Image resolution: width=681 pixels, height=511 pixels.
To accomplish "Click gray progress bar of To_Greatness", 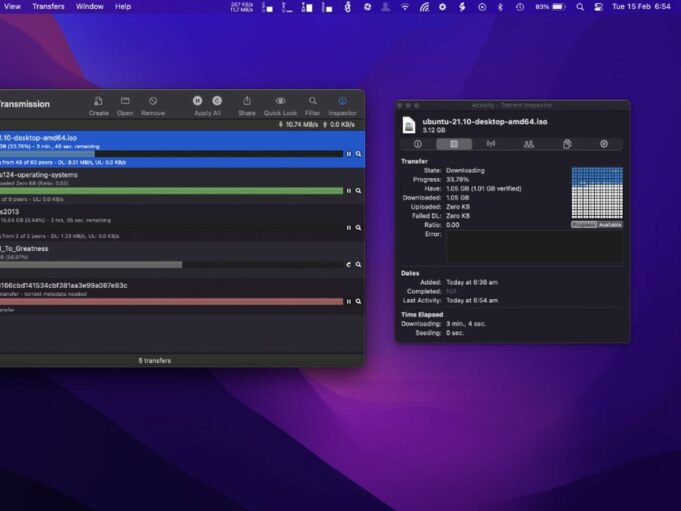I will [91, 264].
